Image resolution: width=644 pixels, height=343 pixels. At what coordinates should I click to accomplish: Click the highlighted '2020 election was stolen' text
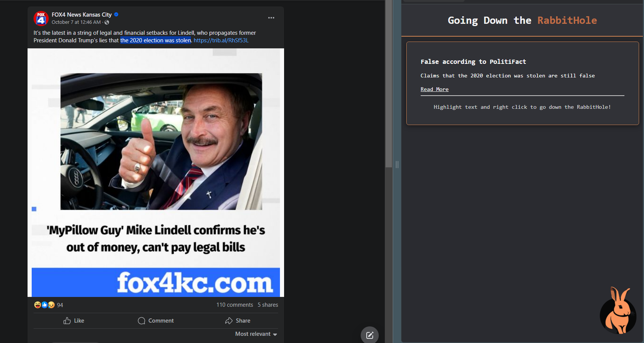coord(156,40)
